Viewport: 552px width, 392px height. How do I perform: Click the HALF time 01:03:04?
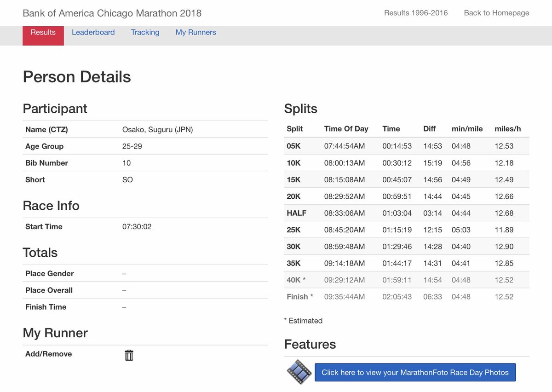397,213
